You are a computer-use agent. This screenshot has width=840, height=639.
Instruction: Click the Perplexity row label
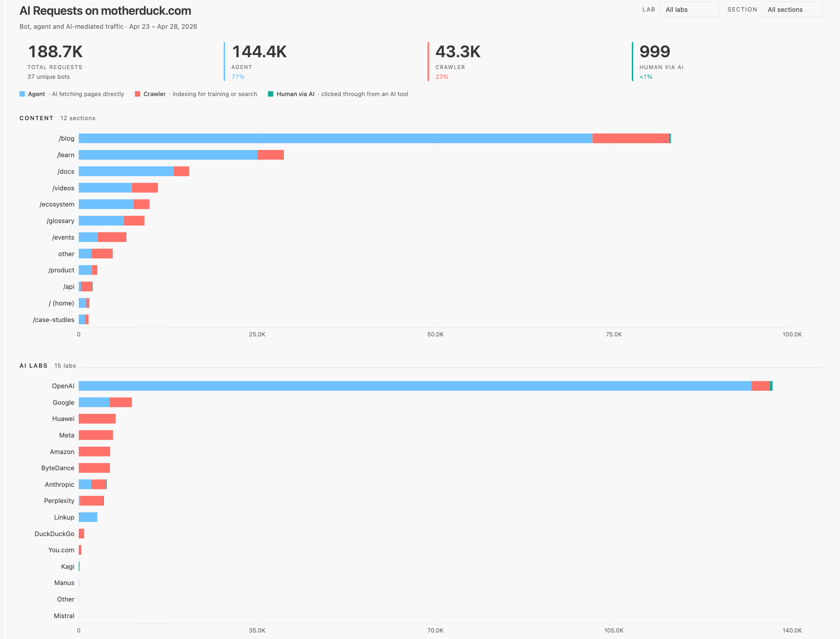point(59,501)
